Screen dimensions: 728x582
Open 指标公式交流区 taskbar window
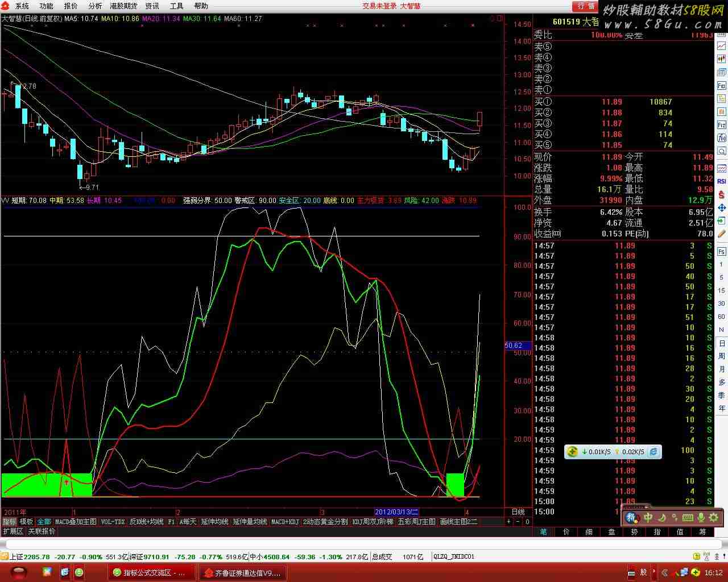tap(152, 572)
